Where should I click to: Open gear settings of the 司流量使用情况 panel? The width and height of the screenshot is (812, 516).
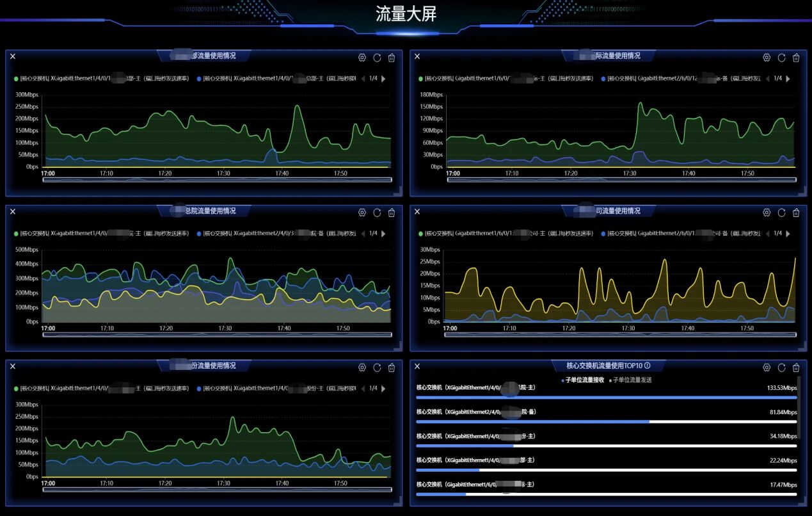tap(767, 213)
